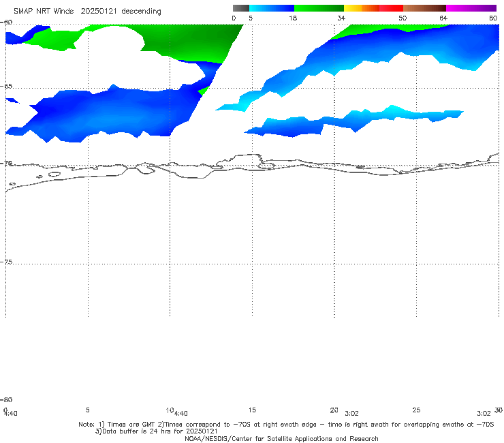Click the "-65" latitude axis label
Screen dimensions: 504x443
(x=6, y=87)
